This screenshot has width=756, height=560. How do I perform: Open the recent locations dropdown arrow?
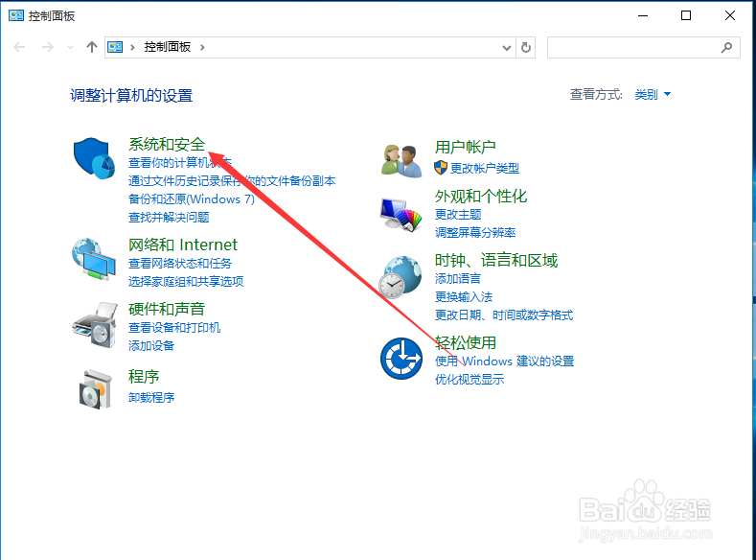(x=70, y=47)
